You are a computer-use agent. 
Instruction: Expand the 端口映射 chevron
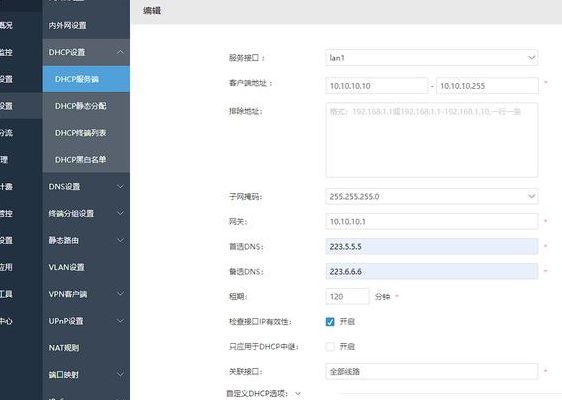tap(120, 375)
